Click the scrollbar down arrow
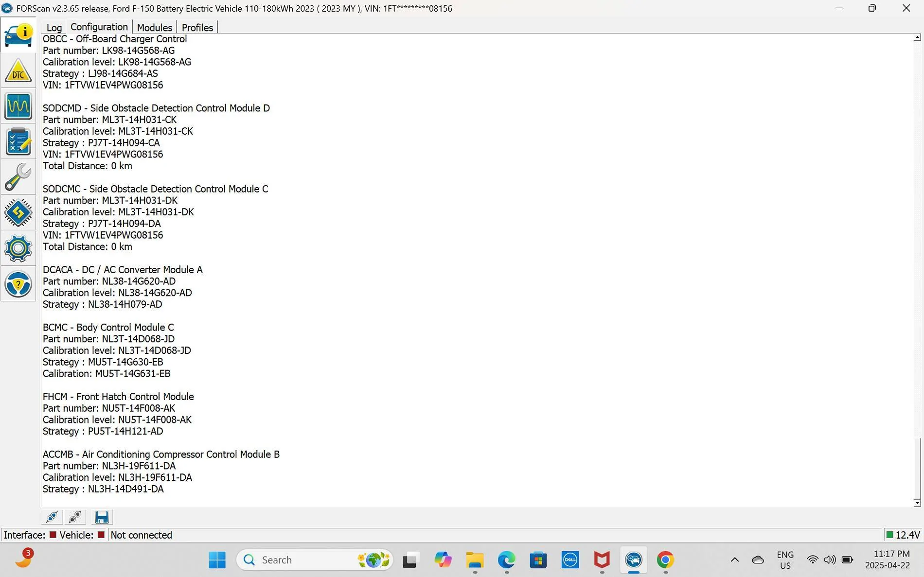The width and height of the screenshot is (924, 577). [917, 503]
